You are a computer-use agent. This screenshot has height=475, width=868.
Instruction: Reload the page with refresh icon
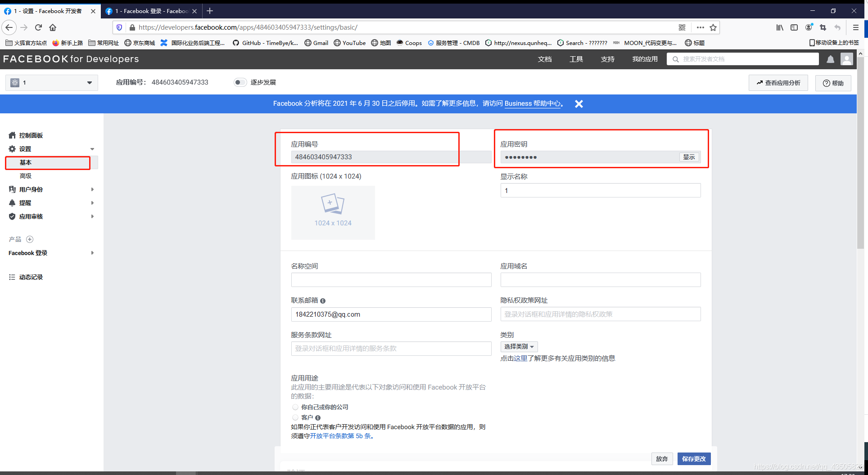[x=38, y=27]
